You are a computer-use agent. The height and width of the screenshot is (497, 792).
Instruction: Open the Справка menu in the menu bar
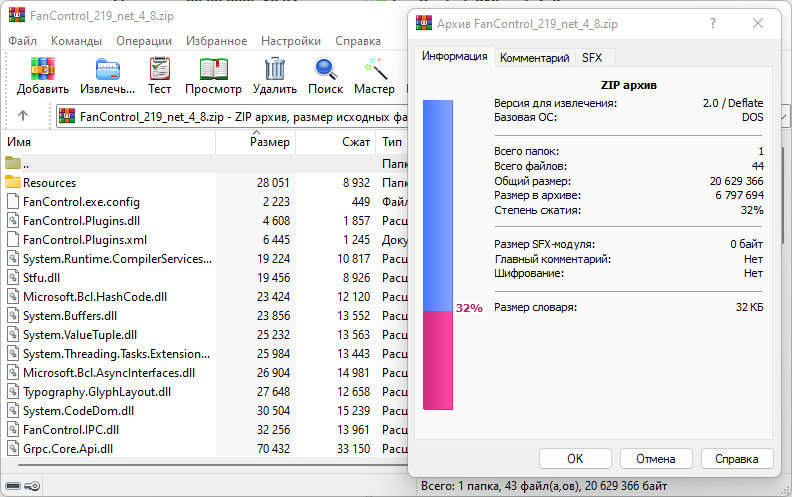358,41
